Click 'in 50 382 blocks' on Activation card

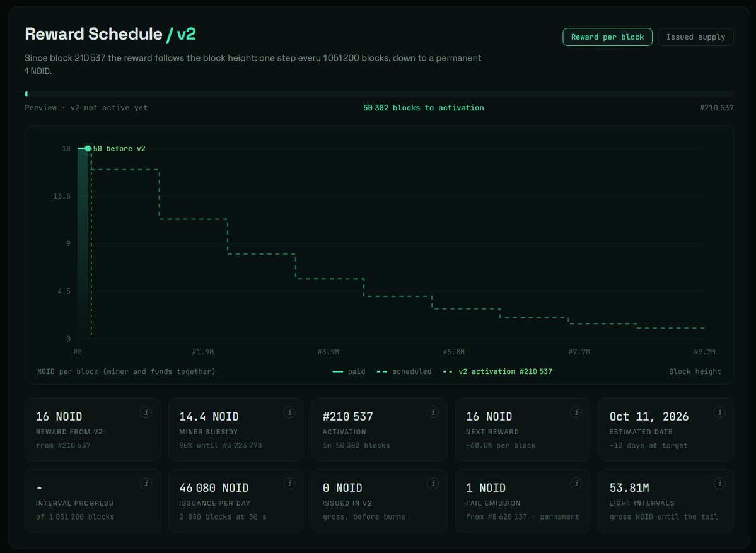click(x=356, y=445)
